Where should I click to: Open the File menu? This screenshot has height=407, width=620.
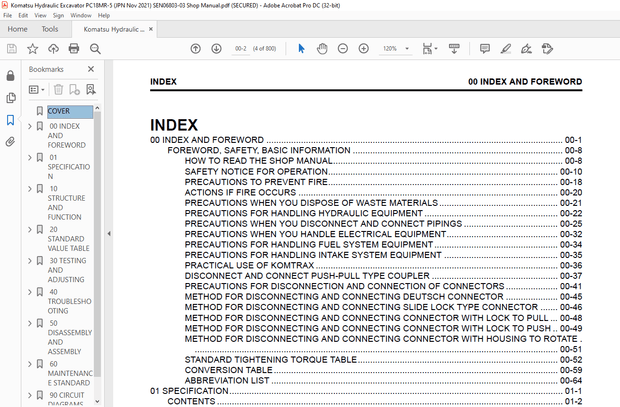pyautogui.click(x=8, y=15)
